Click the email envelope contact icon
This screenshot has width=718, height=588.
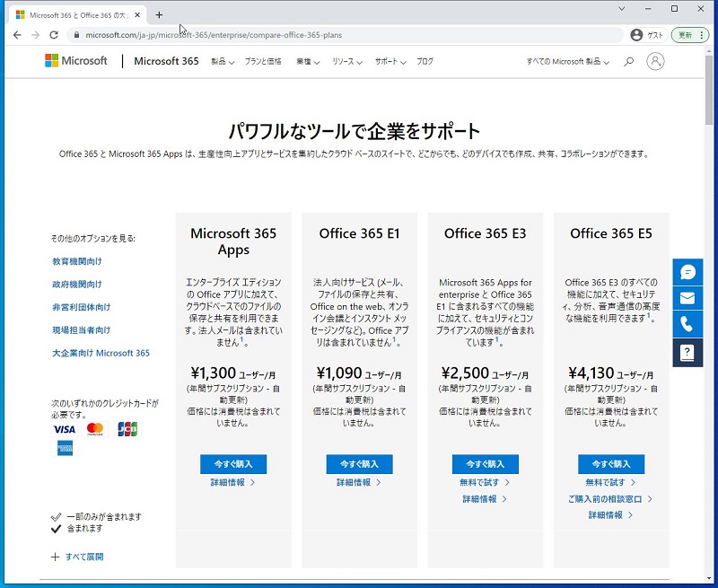pyautogui.click(x=687, y=298)
